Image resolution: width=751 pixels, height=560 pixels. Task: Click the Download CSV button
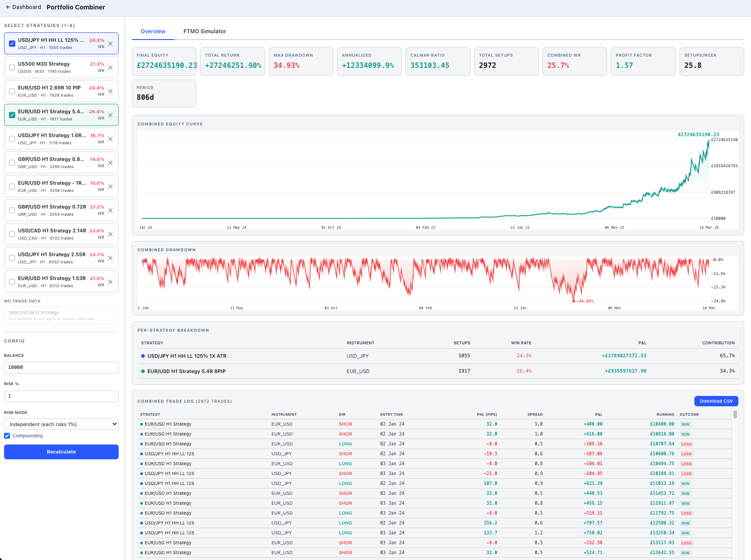click(716, 401)
